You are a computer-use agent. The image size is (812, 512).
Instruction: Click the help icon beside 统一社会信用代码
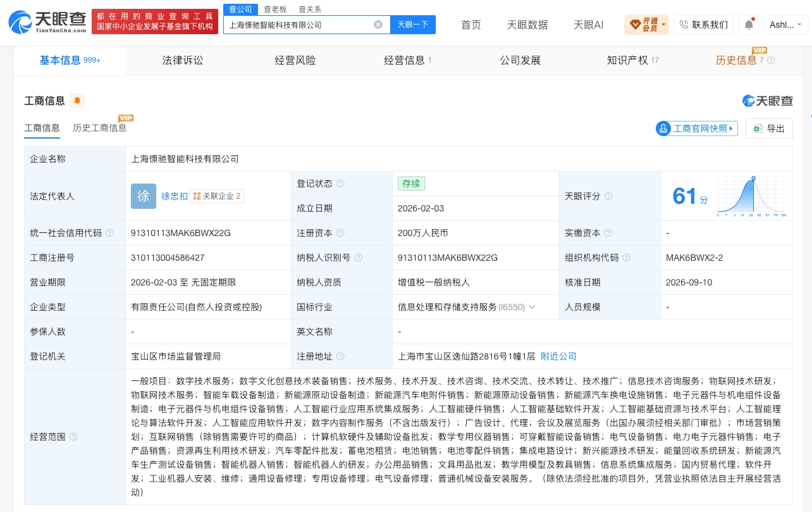(109, 233)
